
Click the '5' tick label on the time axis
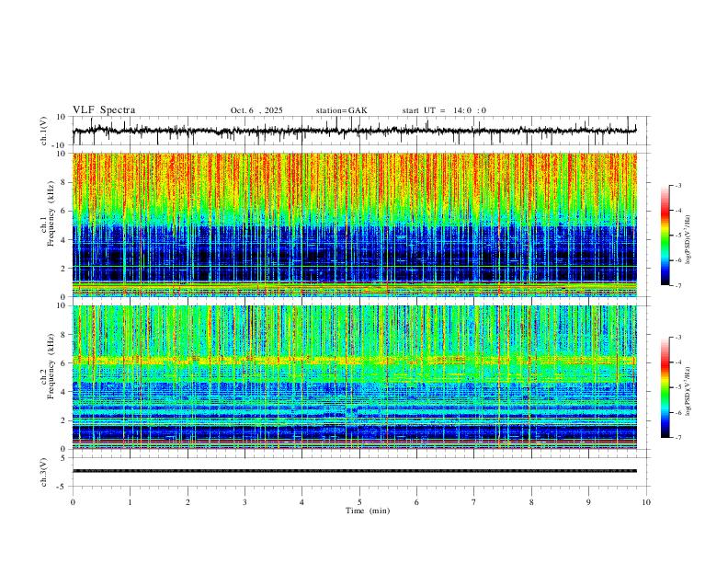[359, 502]
